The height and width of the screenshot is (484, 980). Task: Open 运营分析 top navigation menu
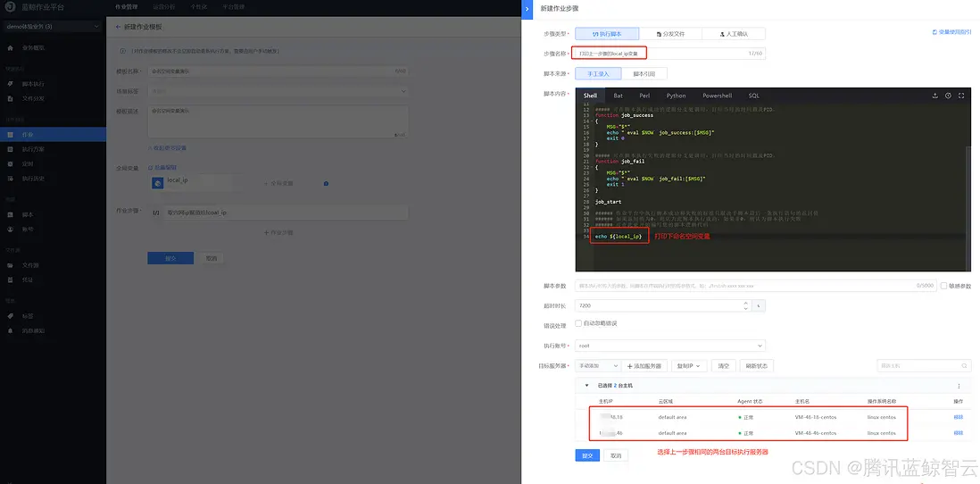(163, 7)
